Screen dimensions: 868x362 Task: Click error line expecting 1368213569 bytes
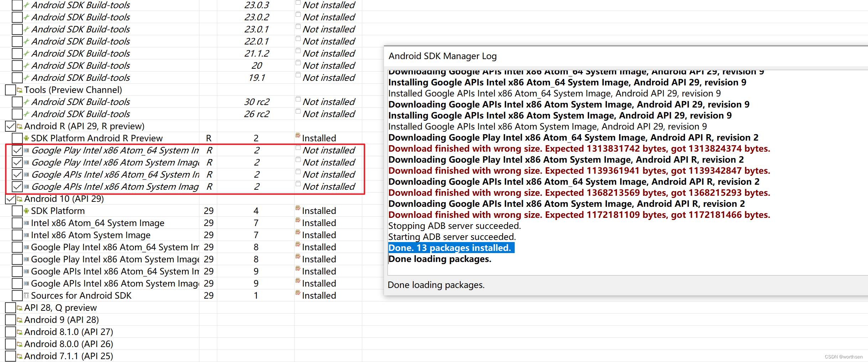click(x=579, y=193)
